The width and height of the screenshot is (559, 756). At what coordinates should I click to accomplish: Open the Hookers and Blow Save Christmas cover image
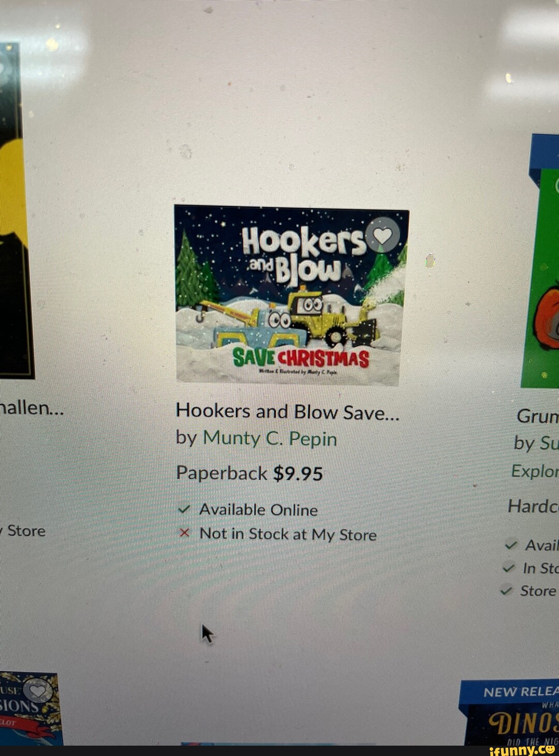pos(292,295)
